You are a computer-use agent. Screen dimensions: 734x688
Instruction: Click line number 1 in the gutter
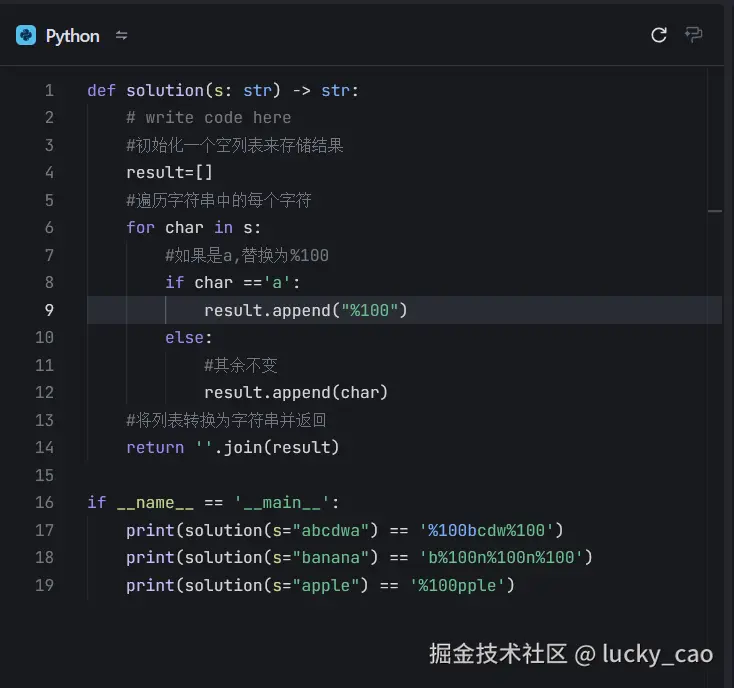[x=49, y=90]
